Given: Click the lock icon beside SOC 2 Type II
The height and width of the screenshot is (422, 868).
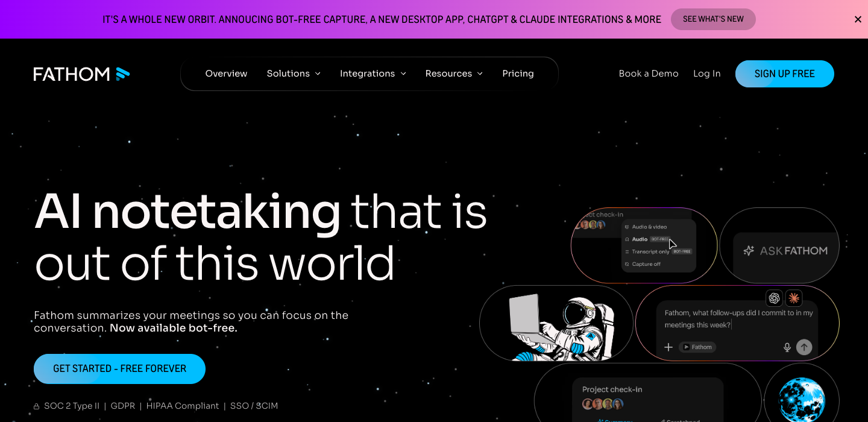Looking at the screenshot, I should 37,406.
